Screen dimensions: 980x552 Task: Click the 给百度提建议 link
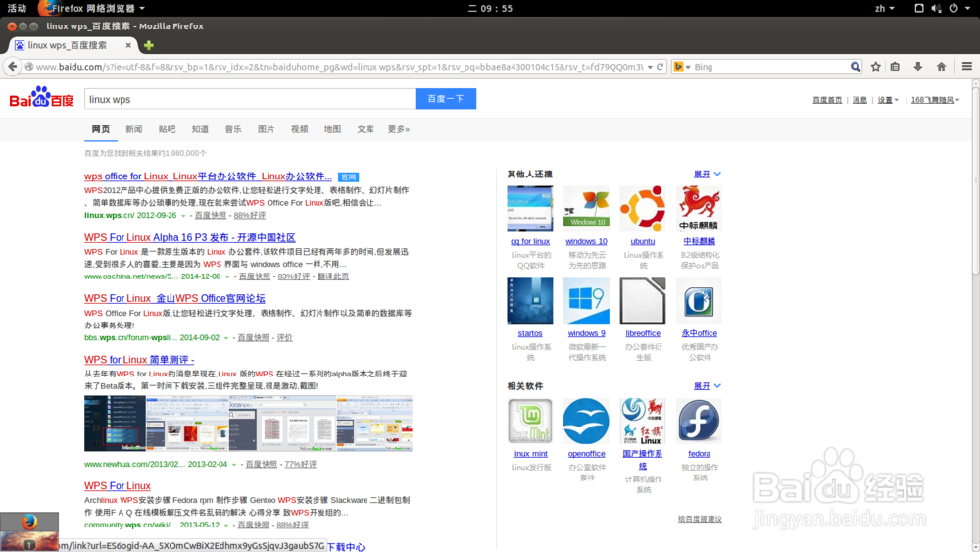[x=700, y=519]
